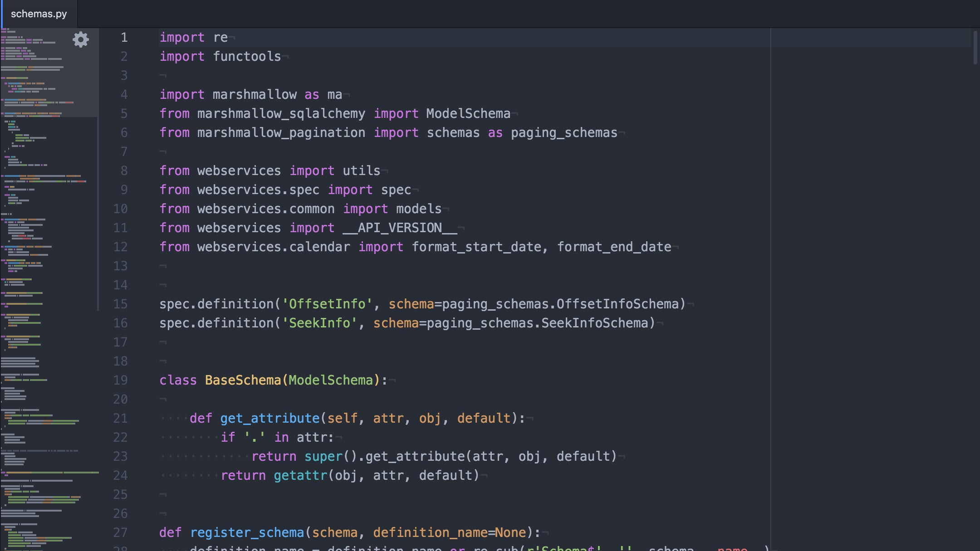Viewport: 980px width, 551px height.
Task: Click the paging_schemas alias on line 6
Action: (563, 132)
